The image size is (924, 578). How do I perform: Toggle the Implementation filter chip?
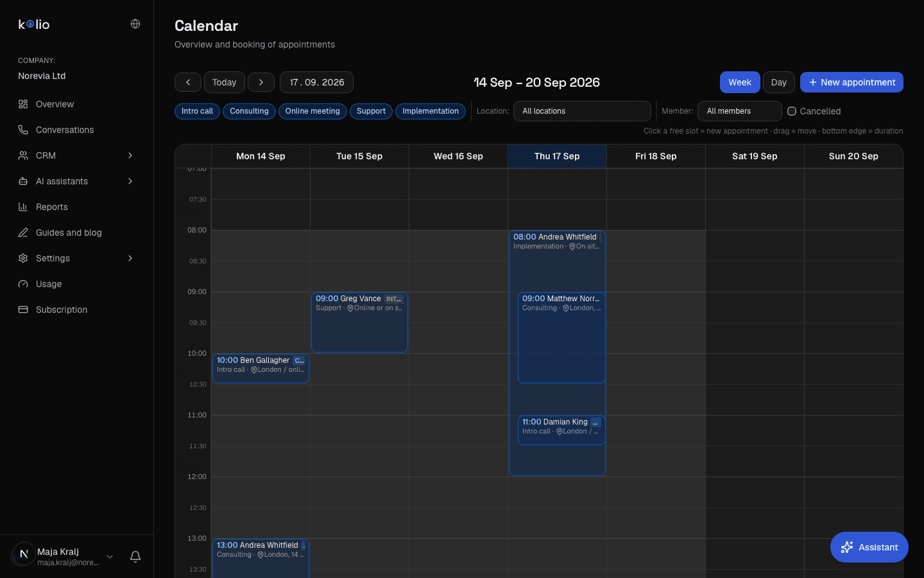[x=431, y=111]
